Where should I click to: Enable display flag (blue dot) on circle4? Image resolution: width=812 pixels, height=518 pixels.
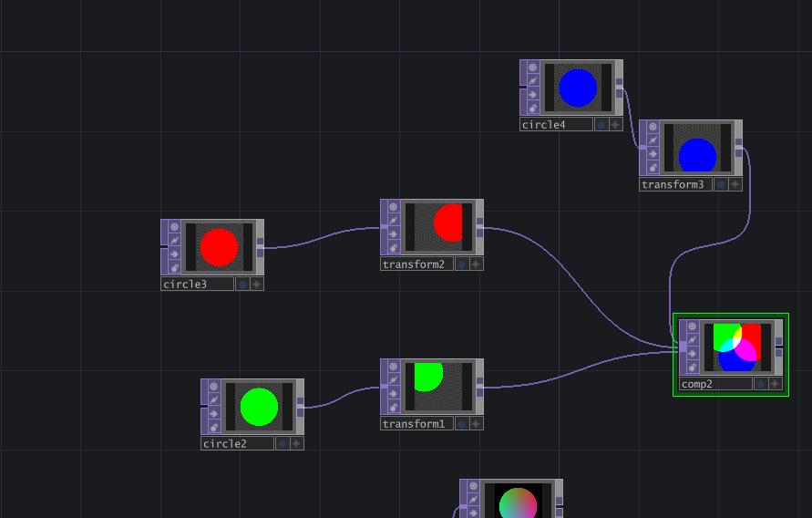point(601,124)
